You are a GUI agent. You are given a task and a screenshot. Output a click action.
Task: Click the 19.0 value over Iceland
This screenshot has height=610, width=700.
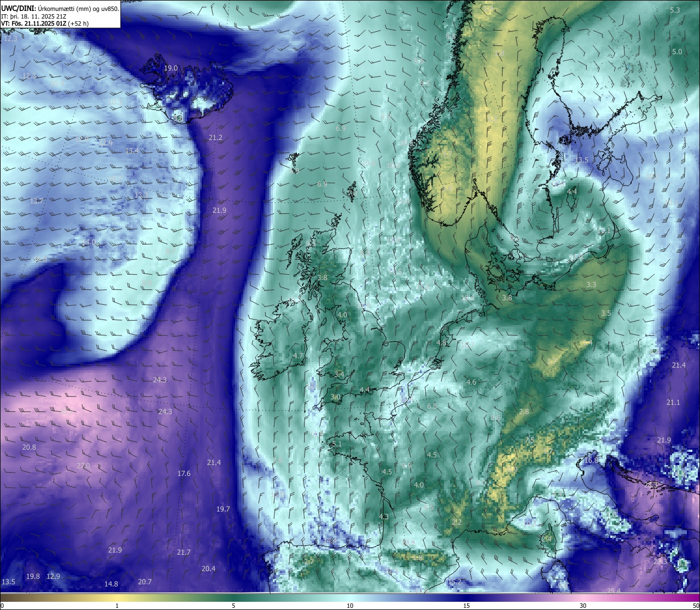point(171,68)
